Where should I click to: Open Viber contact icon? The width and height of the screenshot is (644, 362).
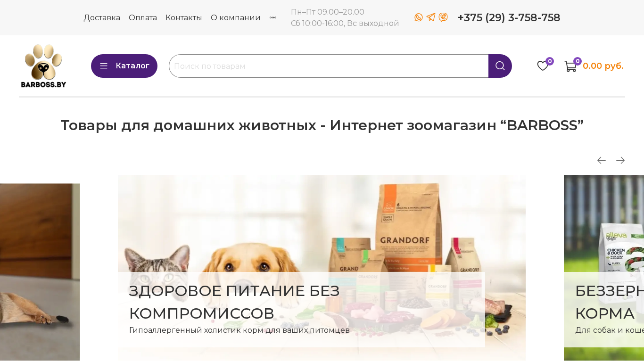tap(443, 17)
